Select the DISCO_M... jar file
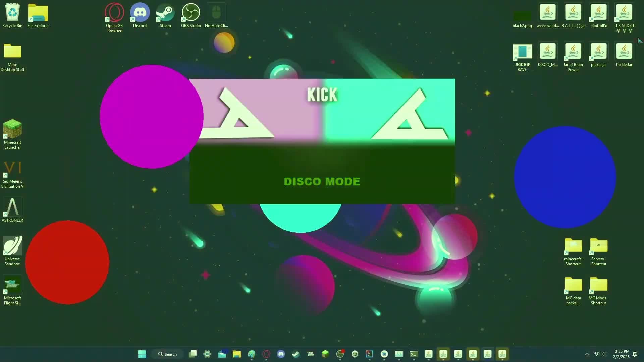The image size is (644, 362). [x=548, y=55]
